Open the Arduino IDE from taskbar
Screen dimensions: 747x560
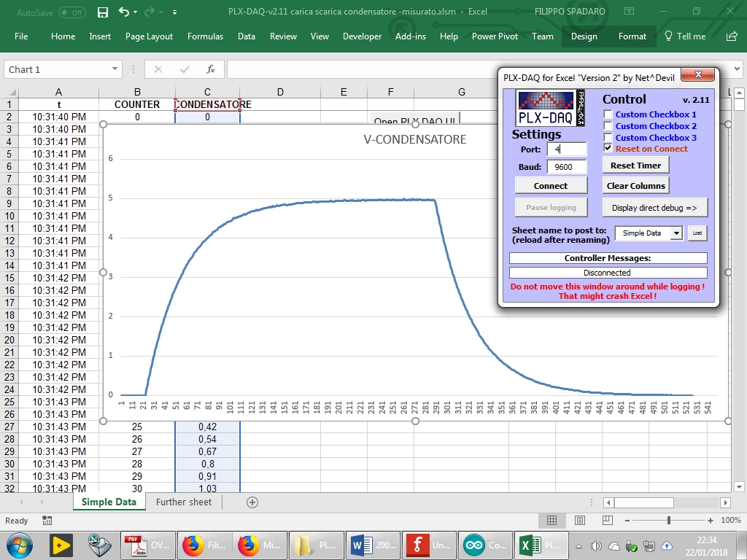point(485,545)
